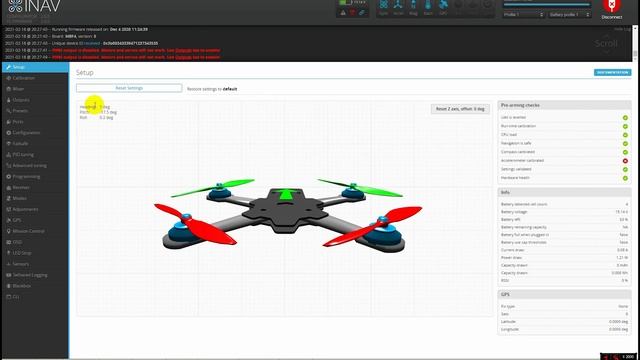Click the Compass calibrated check icon
This screenshot has width=640, height=360.
click(625, 152)
